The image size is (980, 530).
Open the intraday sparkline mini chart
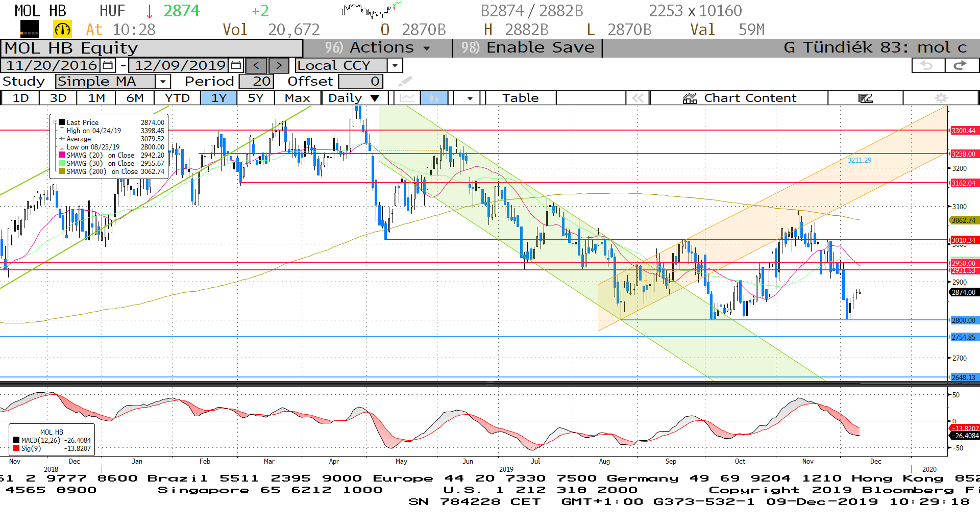[x=372, y=10]
